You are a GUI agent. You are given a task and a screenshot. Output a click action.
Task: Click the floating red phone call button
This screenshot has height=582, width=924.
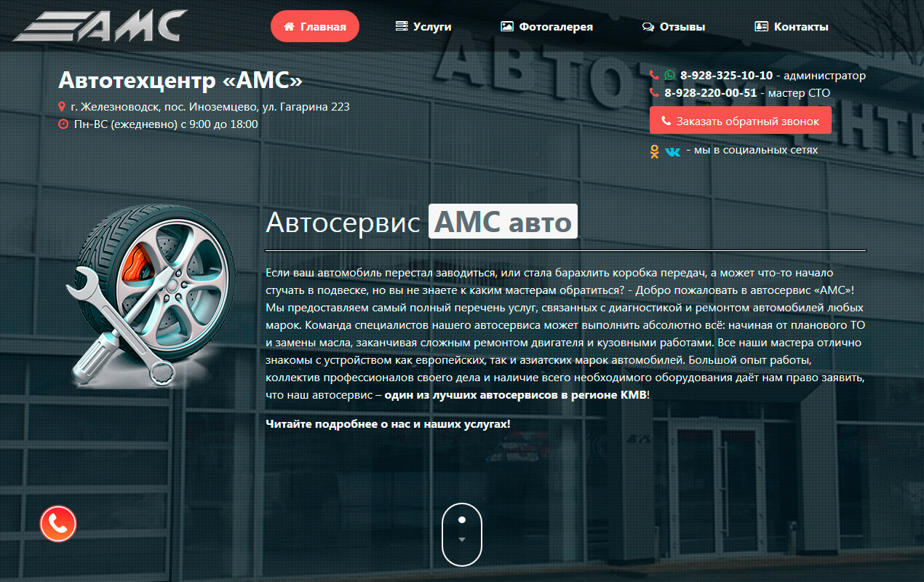tap(58, 524)
